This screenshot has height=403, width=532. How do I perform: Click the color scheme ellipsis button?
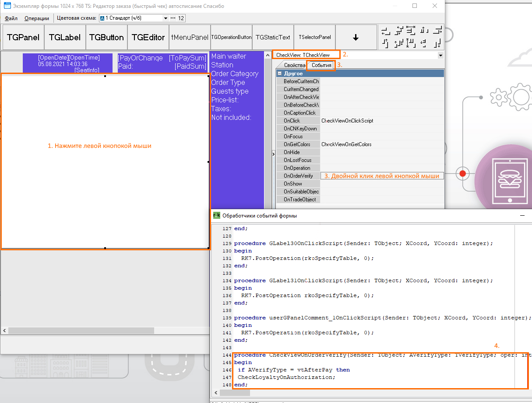173,18
